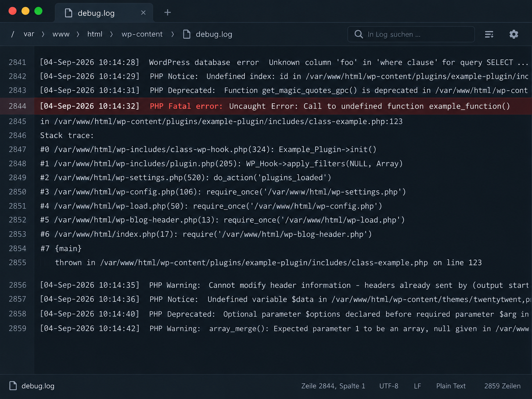Image resolution: width=532 pixels, height=399 pixels.
Task: Select the debug.log tab
Action: (x=104, y=13)
